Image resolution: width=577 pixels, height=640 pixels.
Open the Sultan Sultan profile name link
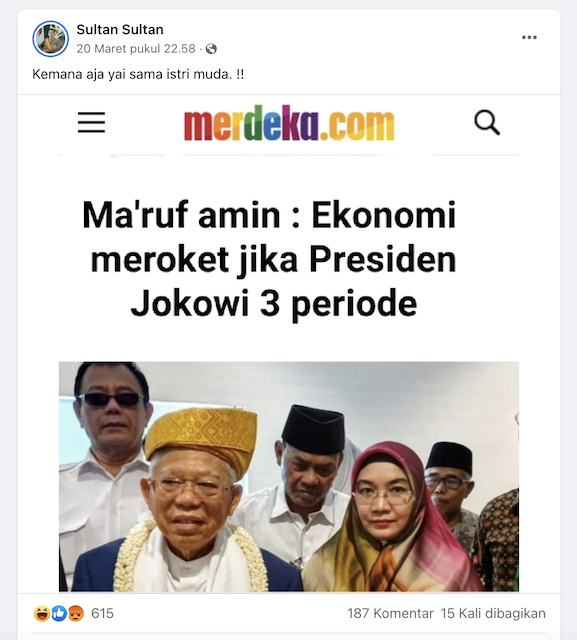120,29
